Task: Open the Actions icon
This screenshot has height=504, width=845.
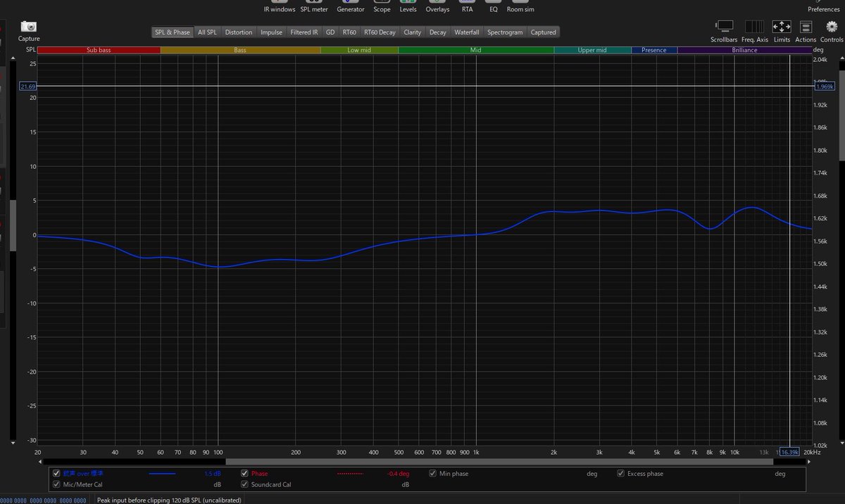Action: point(806,27)
